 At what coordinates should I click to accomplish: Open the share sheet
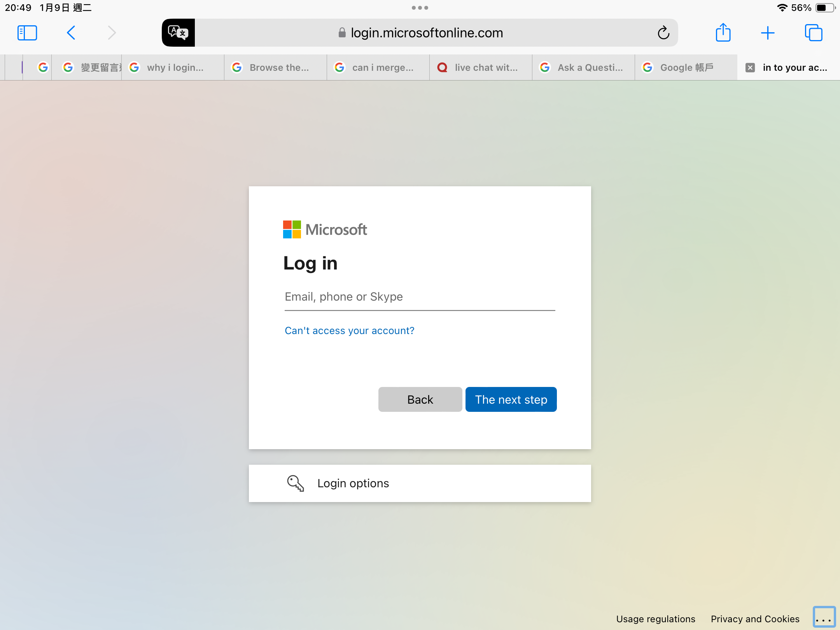click(723, 33)
